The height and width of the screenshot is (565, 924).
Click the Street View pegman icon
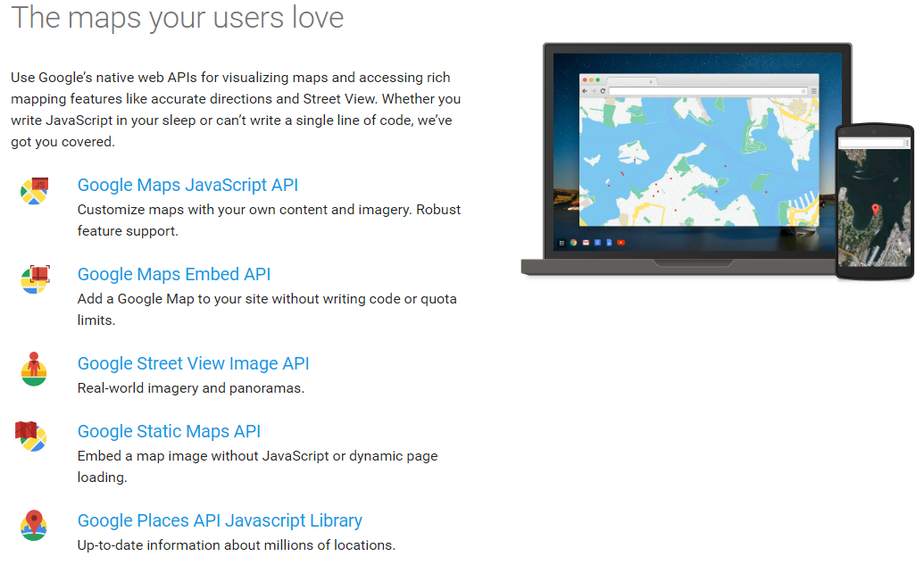34,369
